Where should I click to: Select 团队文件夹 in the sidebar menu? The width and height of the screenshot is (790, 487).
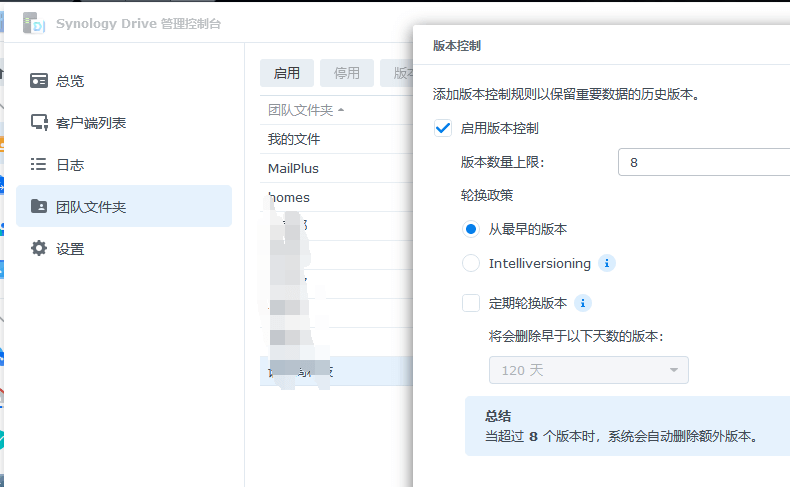tap(124, 207)
